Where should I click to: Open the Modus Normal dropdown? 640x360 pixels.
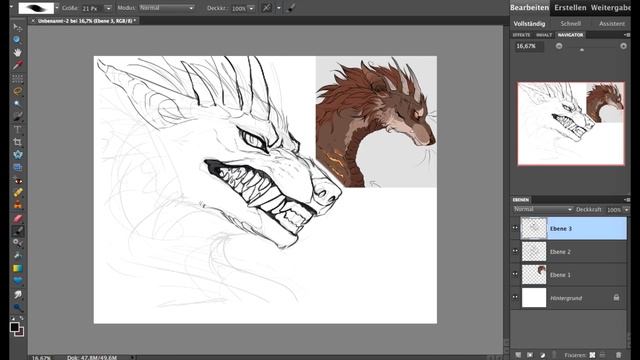[x=167, y=8]
